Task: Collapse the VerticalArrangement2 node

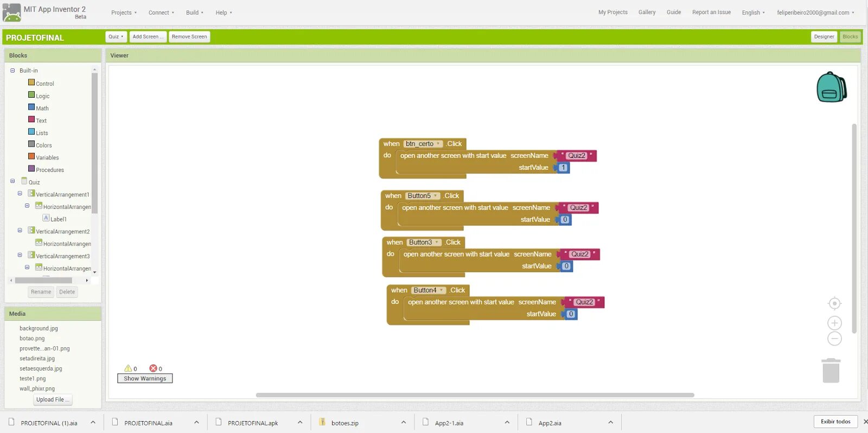Action: pos(20,231)
